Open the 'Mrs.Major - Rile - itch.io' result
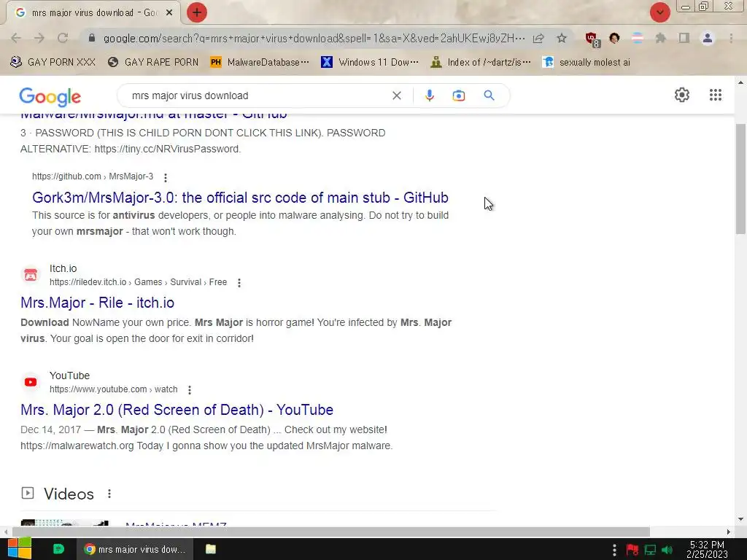The width and height of the screenshot is (747, 560). pyautogui.click(x=97, y=303)
